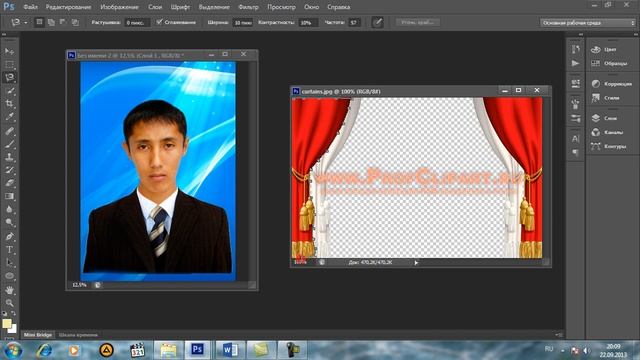Open the Mini Bridge panel menu
The height and width of the screenshot is (360, 640).
(559, 335)
